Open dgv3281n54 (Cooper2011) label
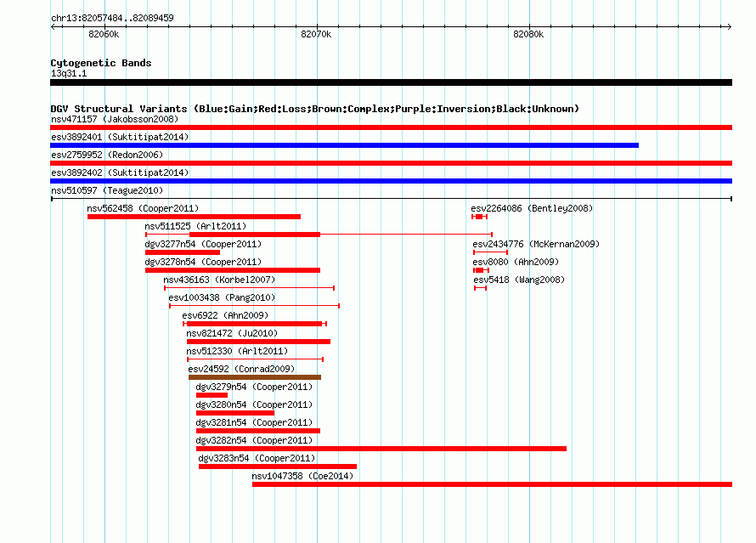This screenshot has height=543, width=756. [254, 422]
